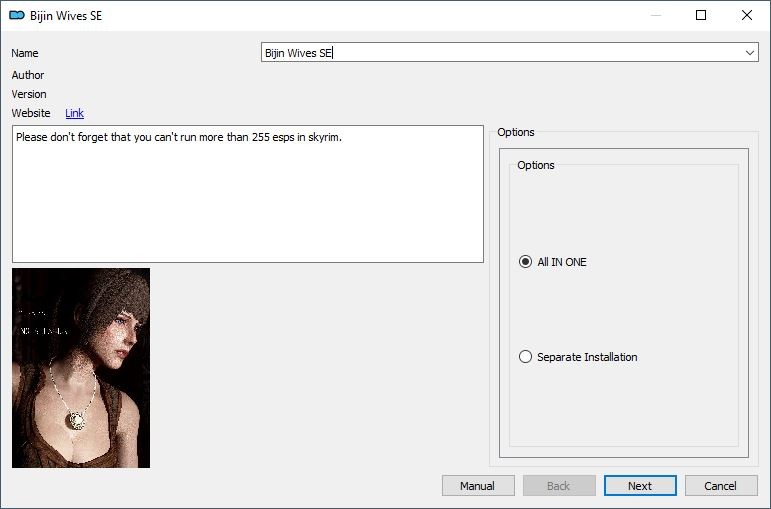Viewport: 771px width, 509px height.
Task: Click the inner Options group title
Action: pyautogui.click(x=535, y=165)
